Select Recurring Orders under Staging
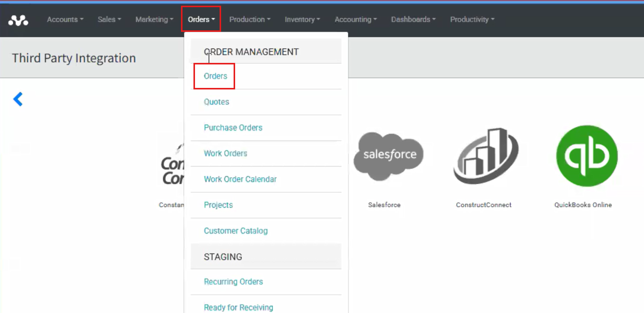 [x=233, y=282]
